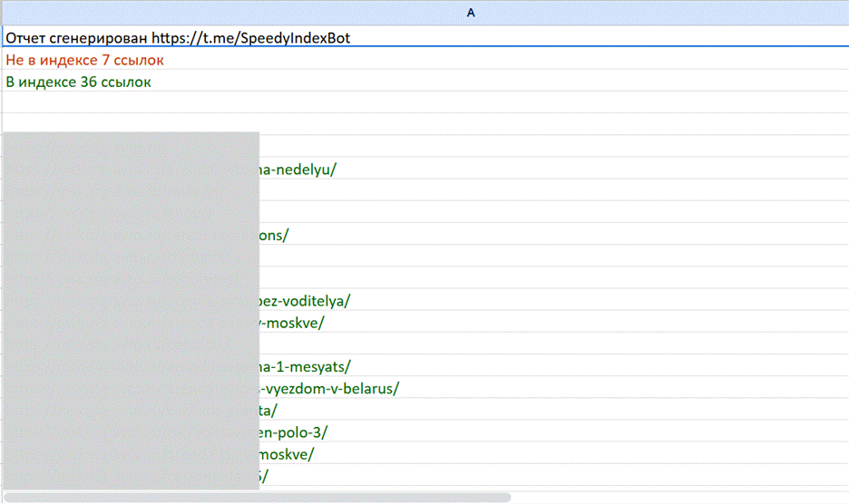Click the row ending in 'ons/'
Image resolution: width=849 pixels, height=504 pixels.
tap(425, 235)
